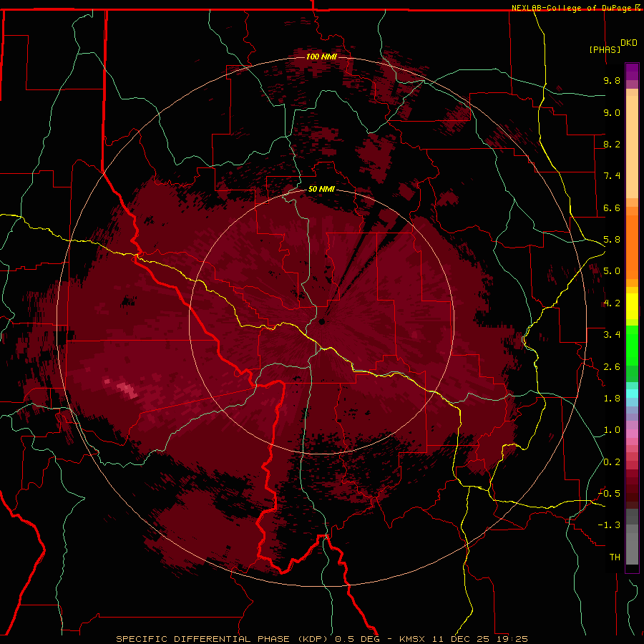Pick the peach band of the color bar
Viewport: 644px width, 644px height.
coord(632,147)
